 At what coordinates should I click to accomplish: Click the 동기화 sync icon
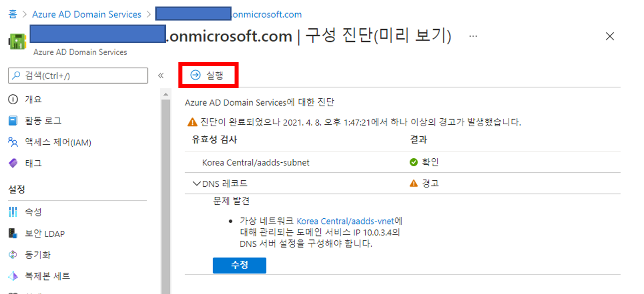(14, 255)
